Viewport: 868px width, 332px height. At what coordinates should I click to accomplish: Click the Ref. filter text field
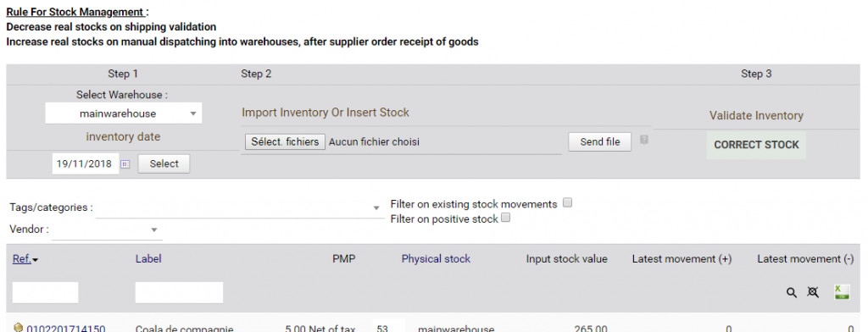(x=46, y=293)
